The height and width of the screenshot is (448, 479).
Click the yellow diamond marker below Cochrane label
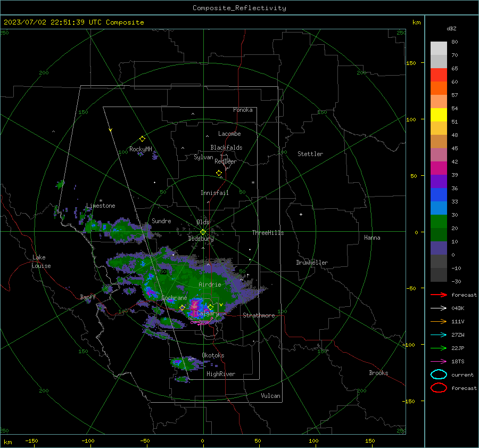coord(182,308)
